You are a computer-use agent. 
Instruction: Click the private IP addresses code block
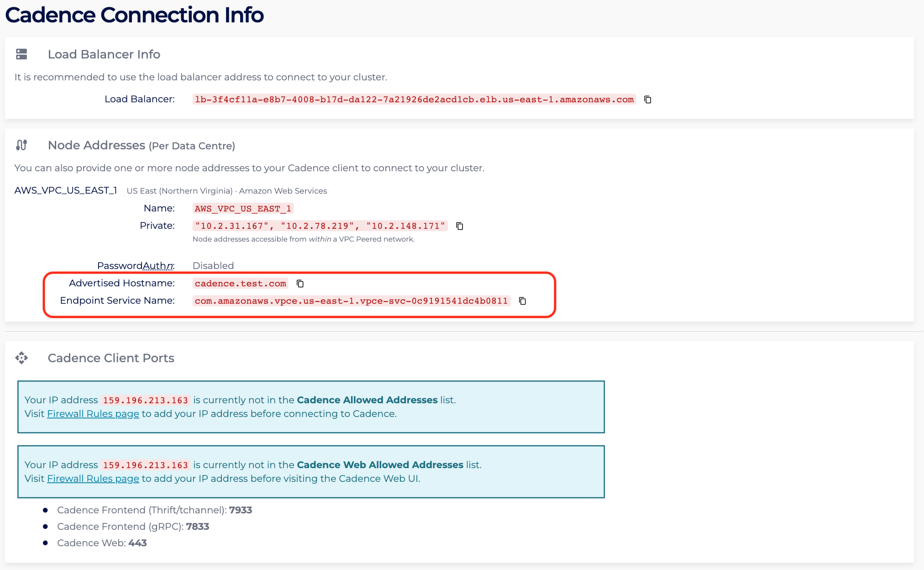click(x=320, y=226)
